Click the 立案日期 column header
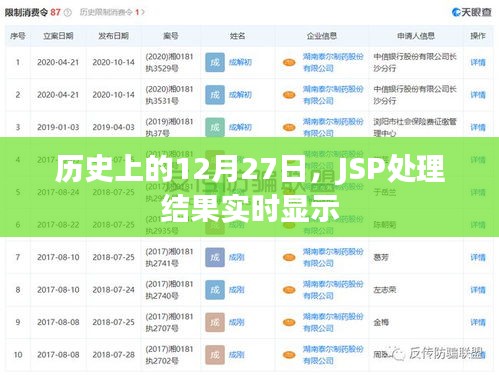 (x=58, y=36)
